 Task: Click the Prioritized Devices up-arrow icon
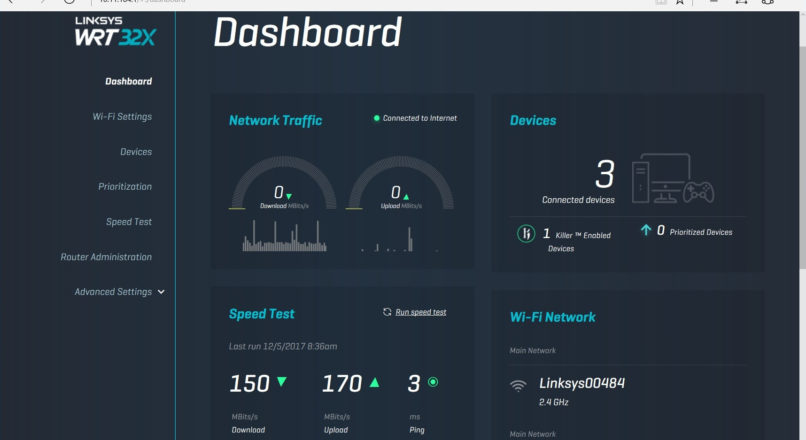pyautogui.click(x=646, y=230)
